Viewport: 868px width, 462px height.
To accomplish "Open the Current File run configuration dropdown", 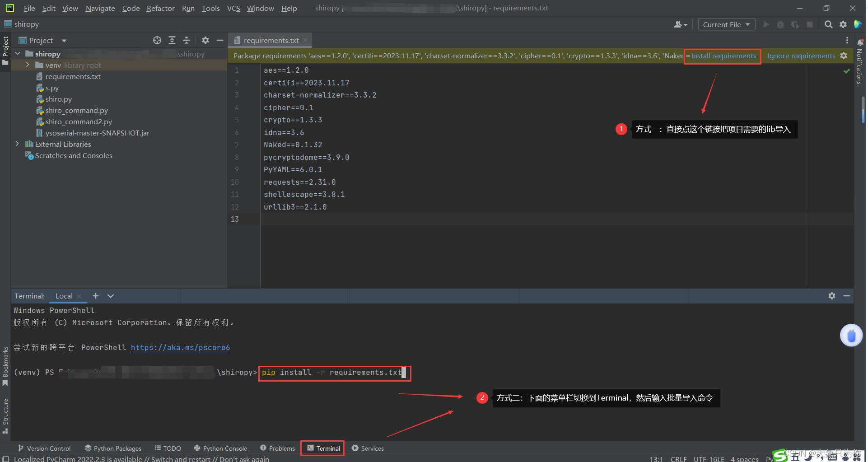I will tap(727, 24).
